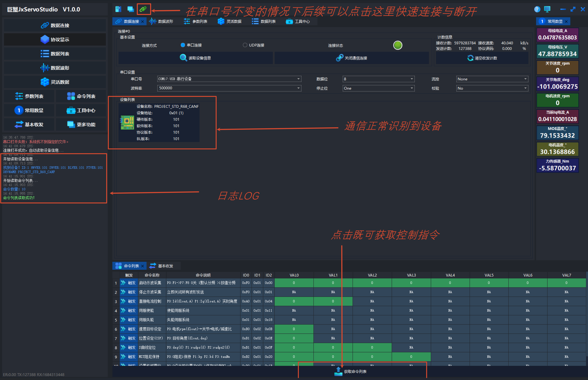Click the quick connect link icon in toolbar

coord(143,9)
